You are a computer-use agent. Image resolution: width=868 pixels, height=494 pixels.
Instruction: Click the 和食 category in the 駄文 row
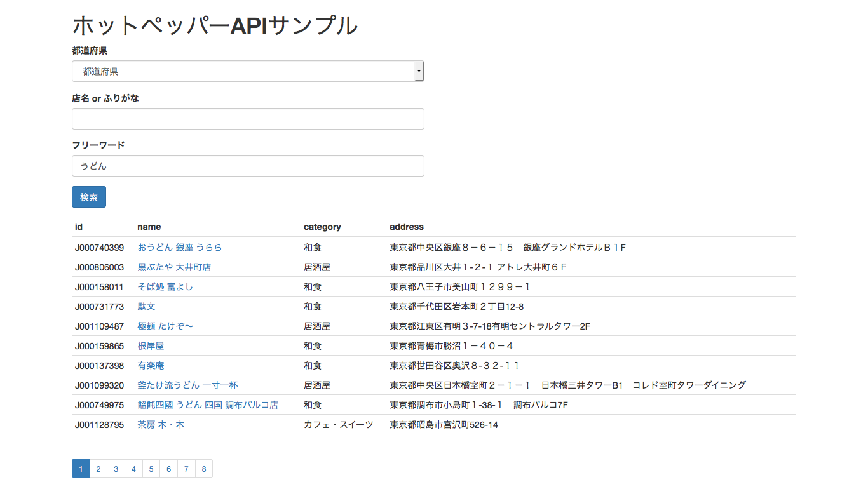(x=313, y=306)
